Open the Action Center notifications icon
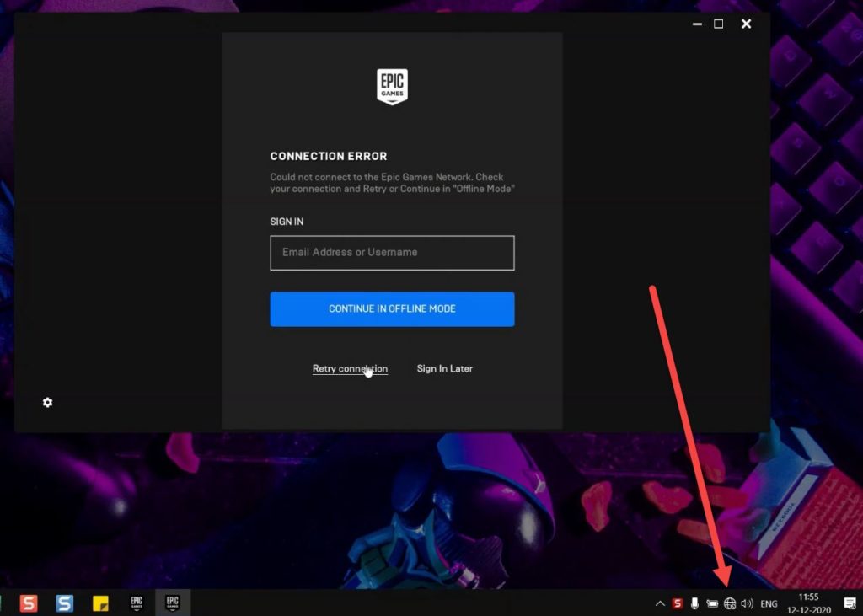Image resolution: width=863 pixels, height=616 pixels. [850, 604]
